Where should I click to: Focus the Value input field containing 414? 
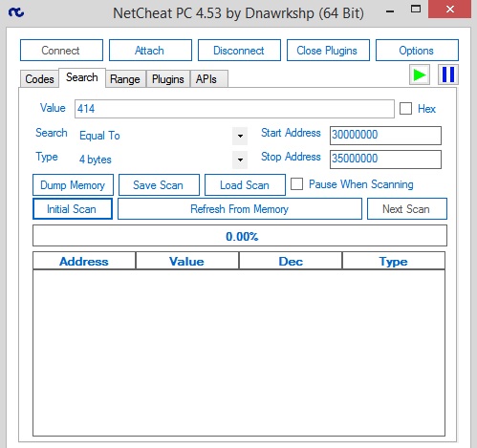point(234,109)
